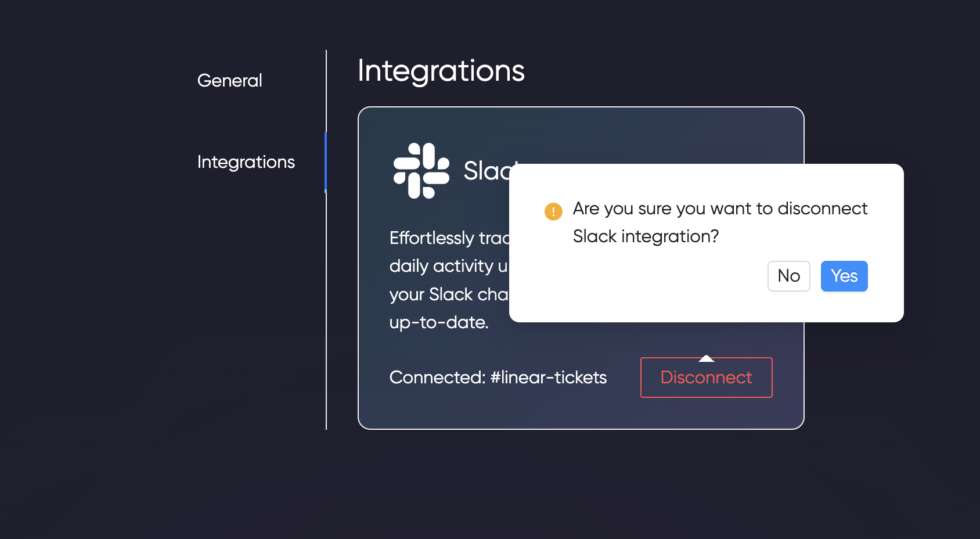Click the confirmation question text

tap(720, 222)
